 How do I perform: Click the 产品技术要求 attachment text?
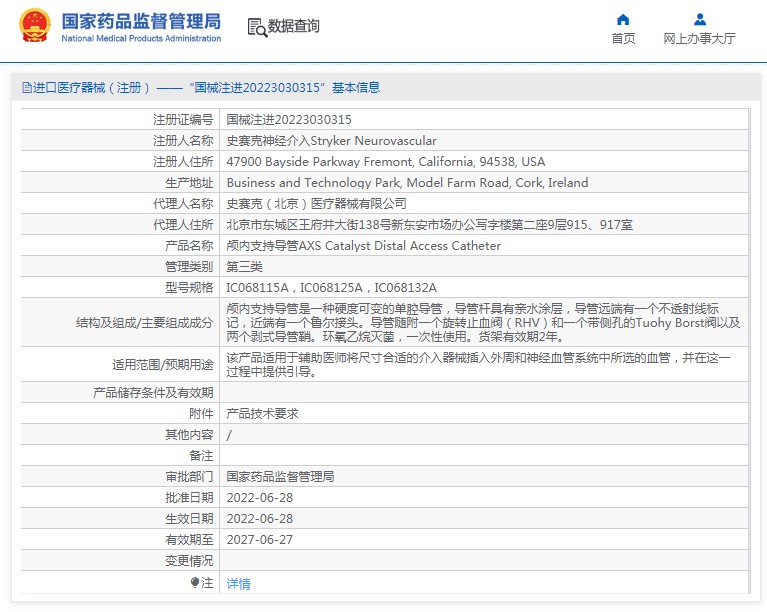(262, 414)
